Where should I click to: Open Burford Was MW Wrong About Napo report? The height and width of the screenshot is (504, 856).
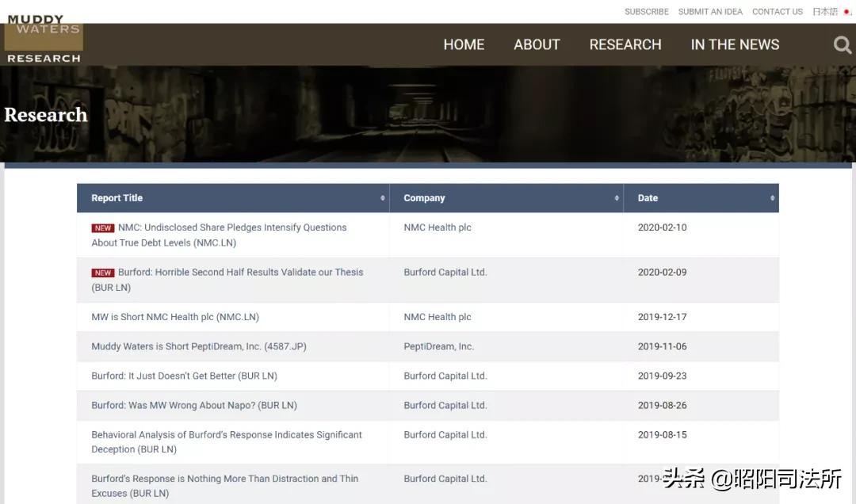click(194, 405)
